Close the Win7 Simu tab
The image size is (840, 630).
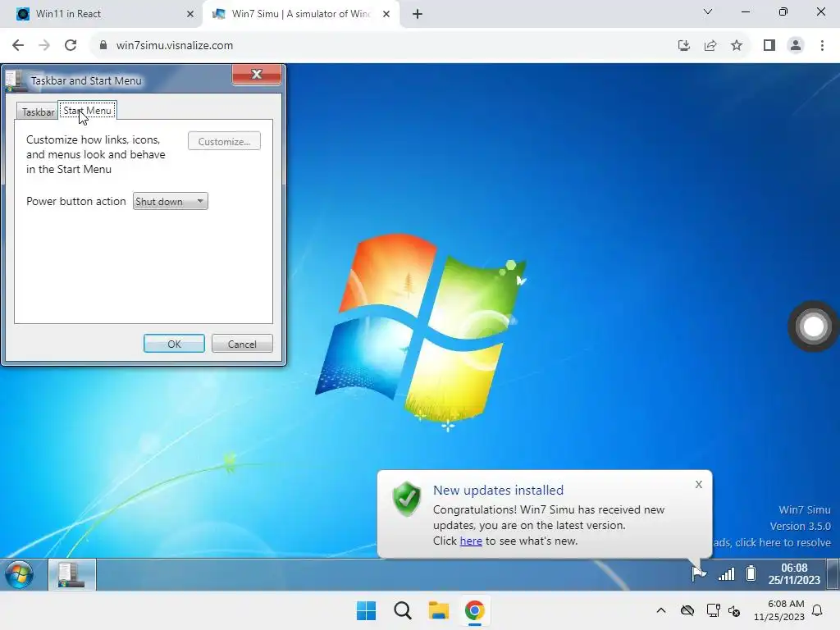pos(386,14)
